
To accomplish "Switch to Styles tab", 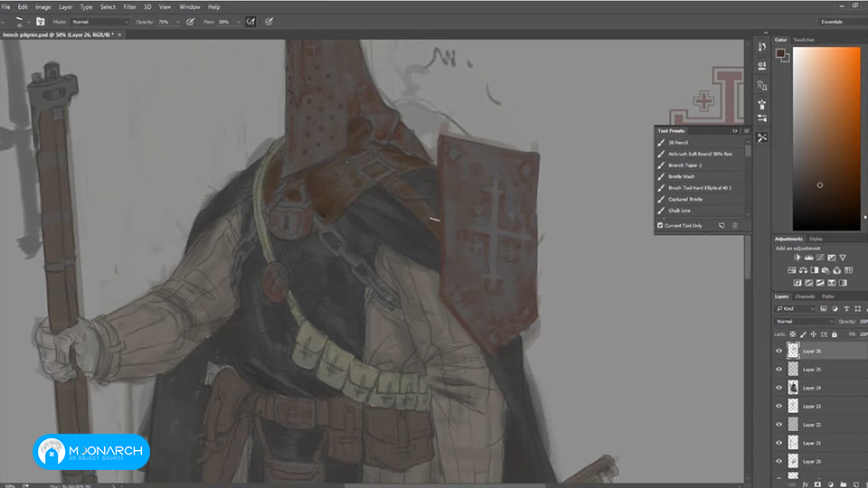I will pyautogui.click(x=816, y=239).
